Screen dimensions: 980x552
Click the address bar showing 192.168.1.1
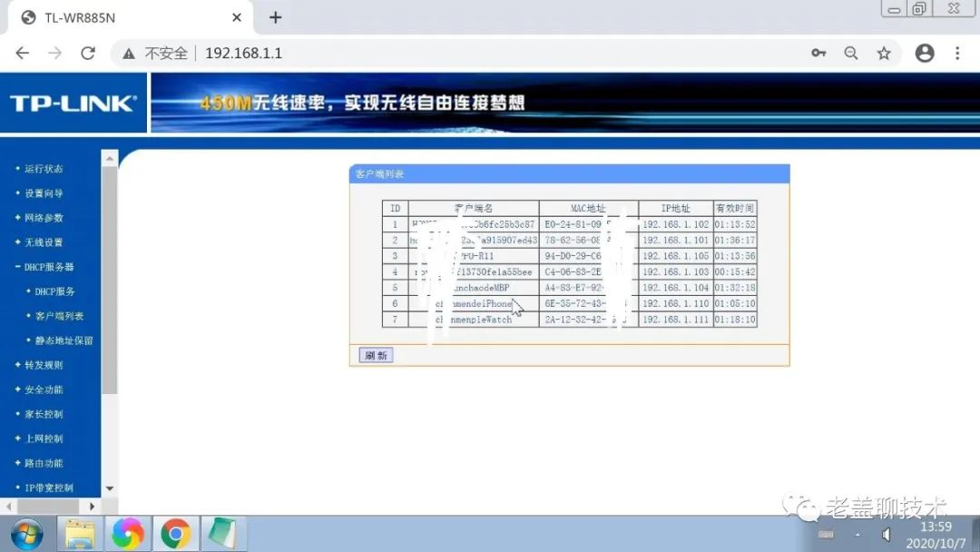[x=243, y=53]
